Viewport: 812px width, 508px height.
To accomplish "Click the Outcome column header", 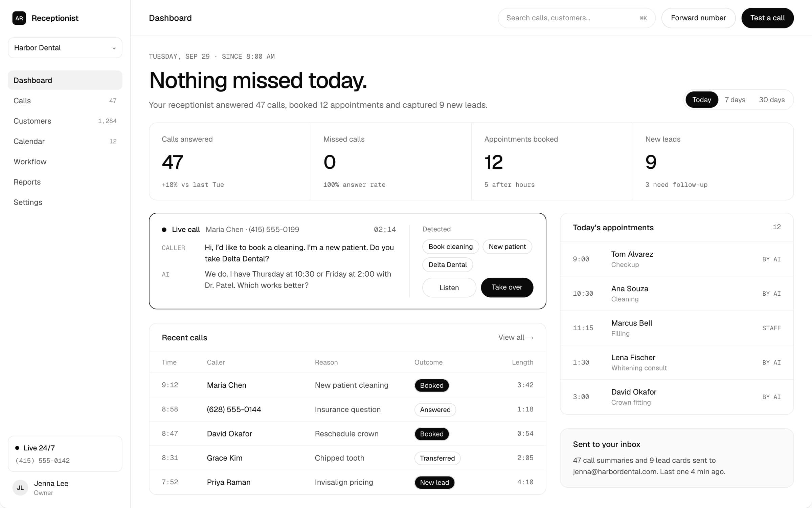I will tap(428, 362).
